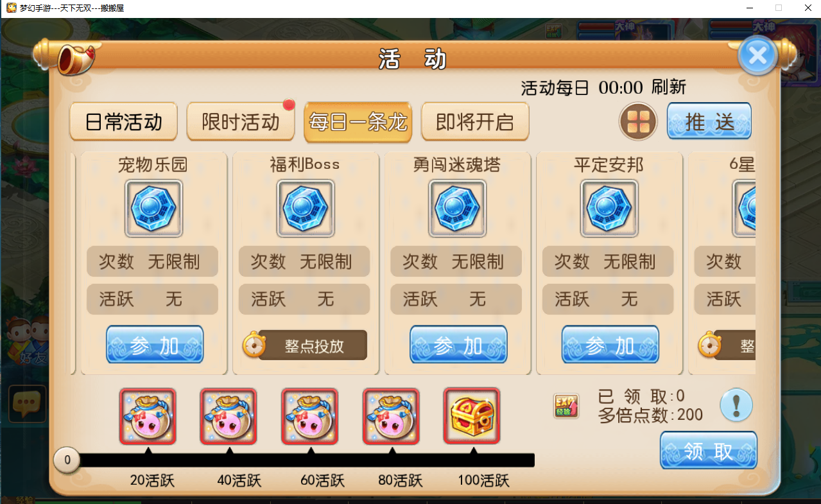This screenshot has width=821, height=504.
Task: Click the 宠物乐园 blue gem icon
Action: pos(154,208)
